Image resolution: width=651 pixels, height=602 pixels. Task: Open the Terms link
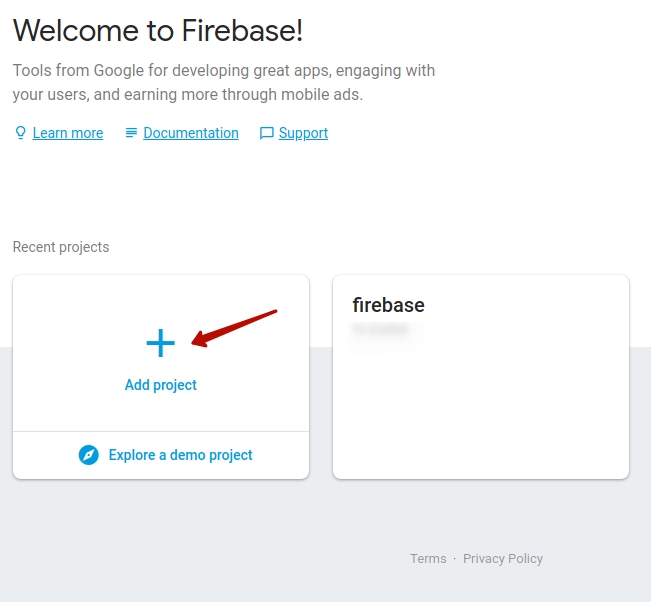tap(428, 558)
